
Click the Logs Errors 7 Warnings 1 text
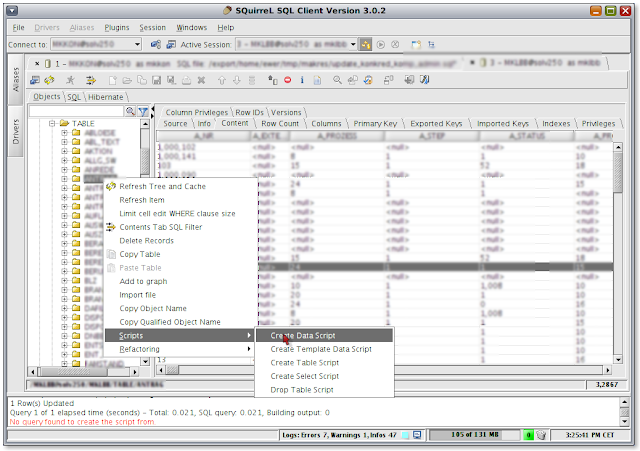click(339, 435)
